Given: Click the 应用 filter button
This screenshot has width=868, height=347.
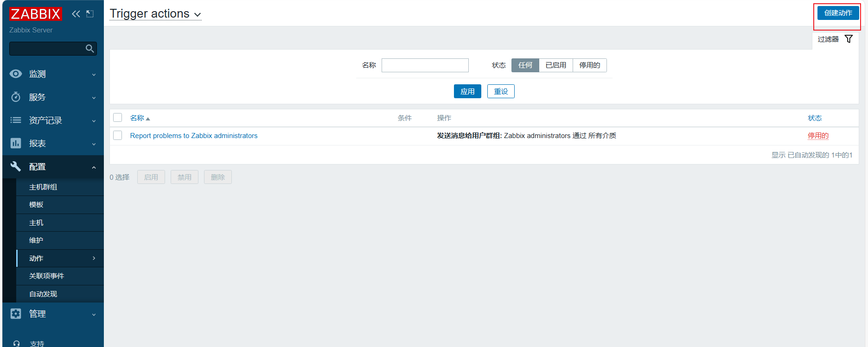Looking at the screenshot, I should pos(467,91).
